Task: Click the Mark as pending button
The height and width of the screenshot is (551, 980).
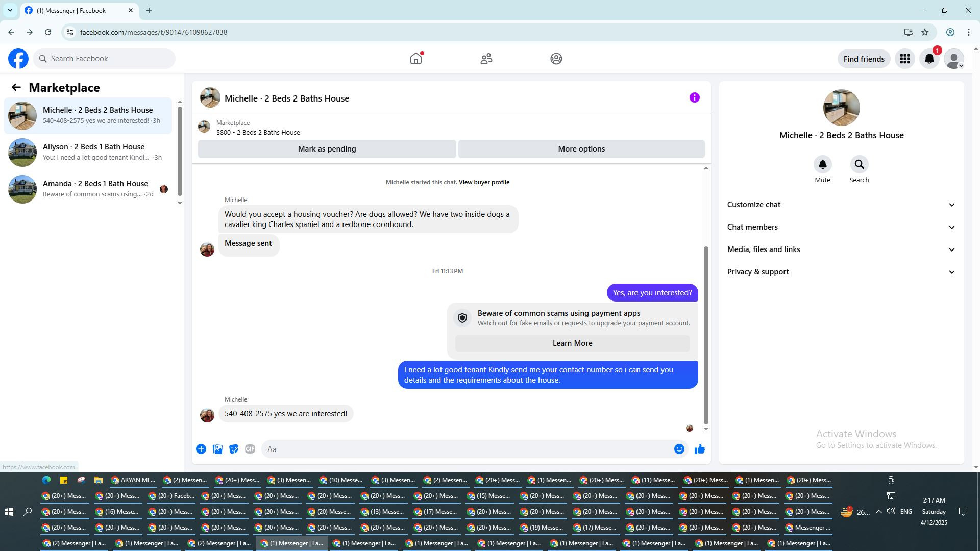Action: [327, 149]
